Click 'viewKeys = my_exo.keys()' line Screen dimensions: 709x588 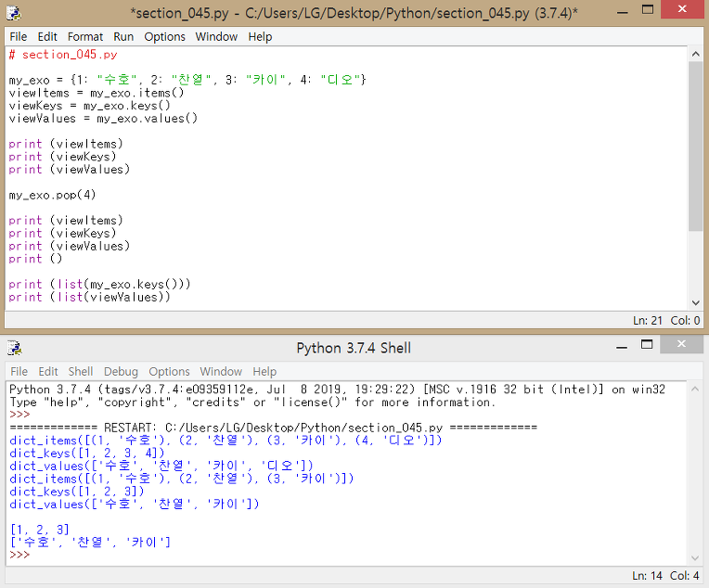tap(89, 106)
